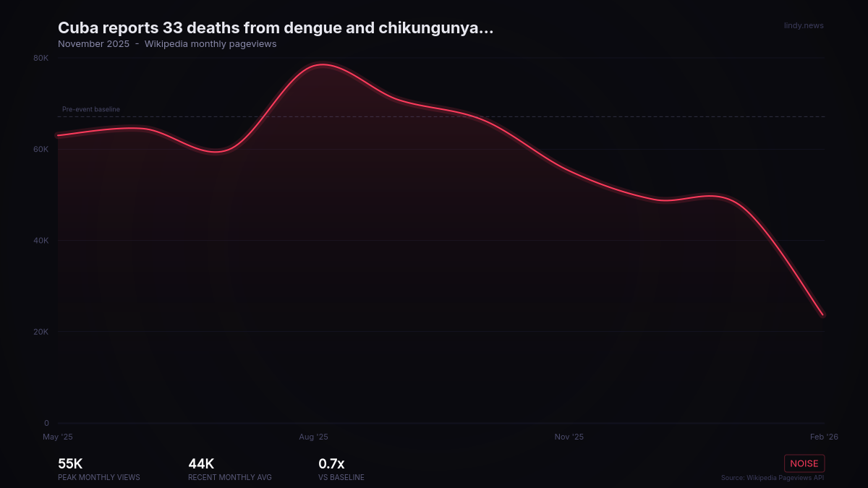This screenshot has height=488, width=868.
Task: Click the 44K recent monthly avg stat
Action: 200,463
